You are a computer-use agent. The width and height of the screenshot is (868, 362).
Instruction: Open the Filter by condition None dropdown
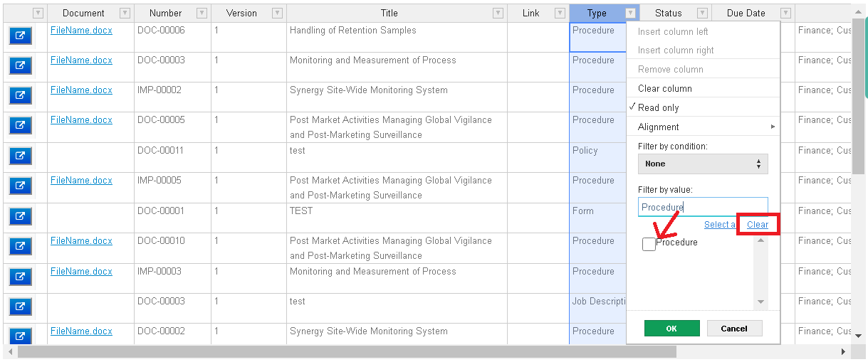tap(703, 164)
